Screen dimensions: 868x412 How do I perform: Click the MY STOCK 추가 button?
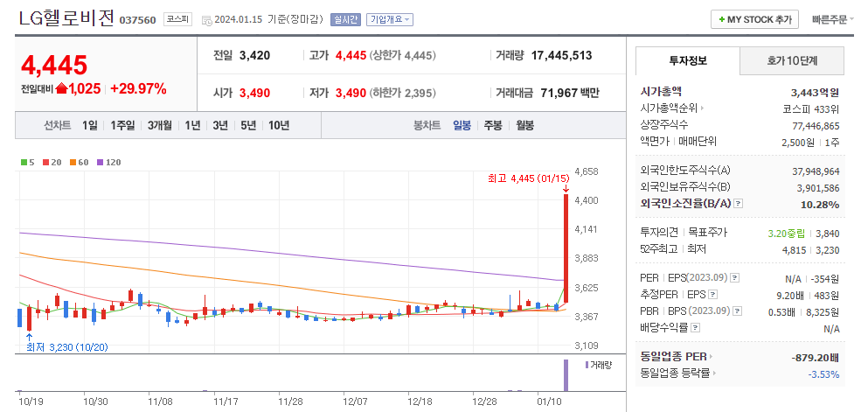[x=754, y=19]
